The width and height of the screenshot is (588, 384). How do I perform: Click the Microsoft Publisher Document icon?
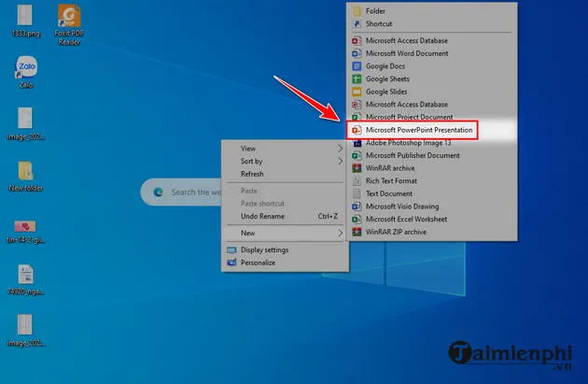point(357,155)
